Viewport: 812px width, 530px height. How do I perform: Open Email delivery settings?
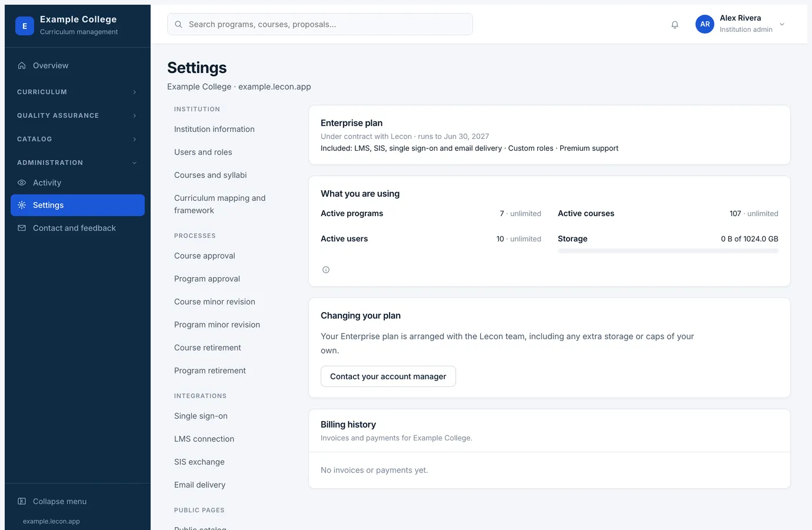click(200, 485)
